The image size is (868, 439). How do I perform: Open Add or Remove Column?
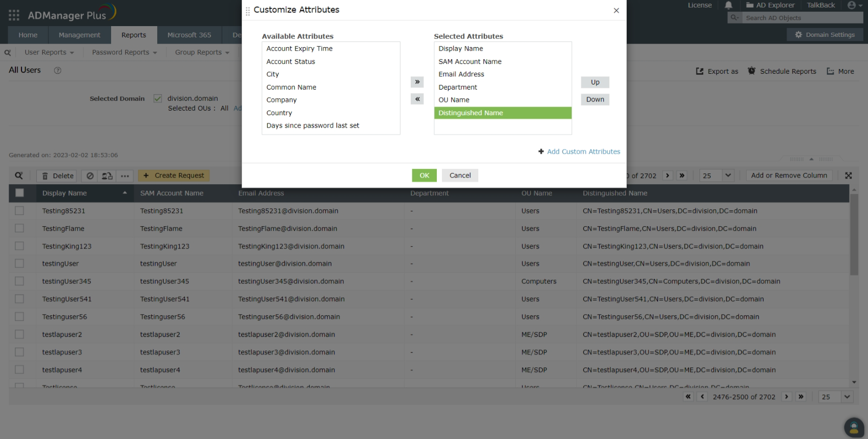(x=789, y=175)
